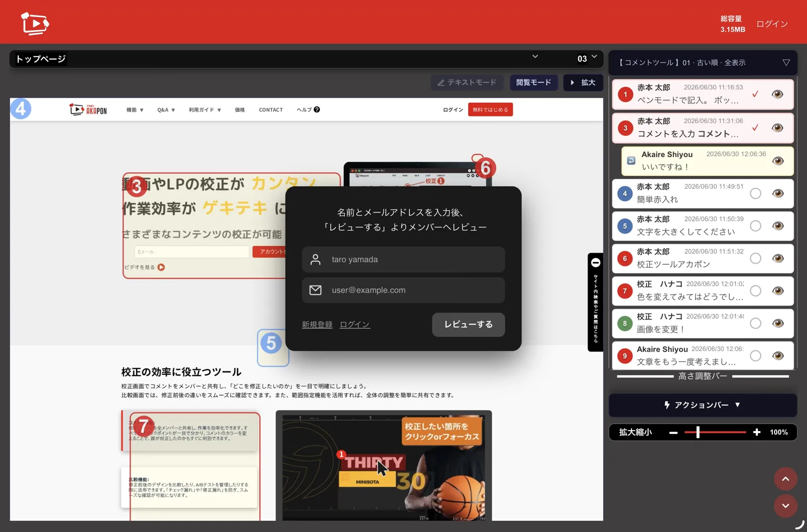807x532 pixels.
Task: Mark 文字を大きくしてください as resolved
Action: (x=755, y=226)
